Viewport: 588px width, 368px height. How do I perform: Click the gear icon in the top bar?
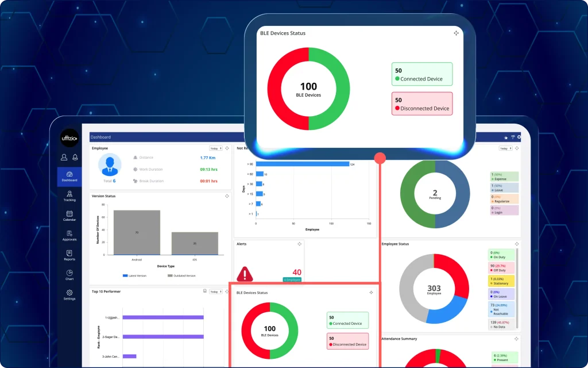coord(519,137)
